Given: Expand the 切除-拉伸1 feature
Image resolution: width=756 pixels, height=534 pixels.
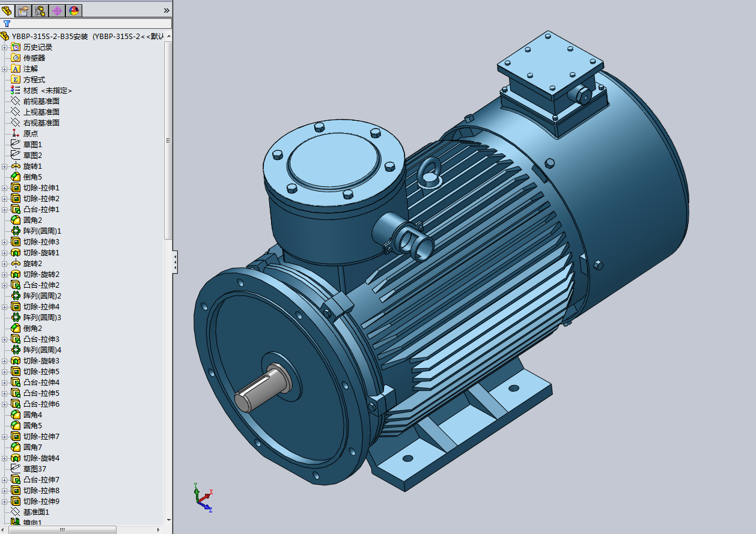Looking at the screenshot, I should [x=5, y=188].
